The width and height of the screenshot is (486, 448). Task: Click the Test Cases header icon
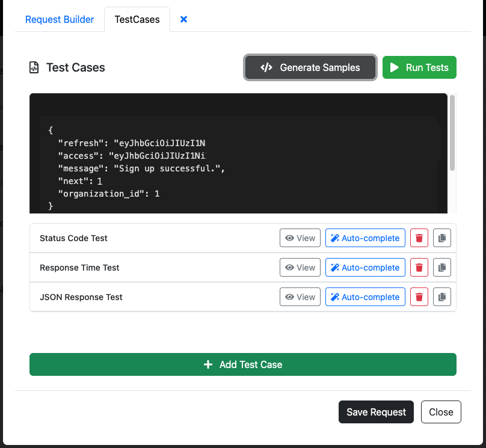34,68
